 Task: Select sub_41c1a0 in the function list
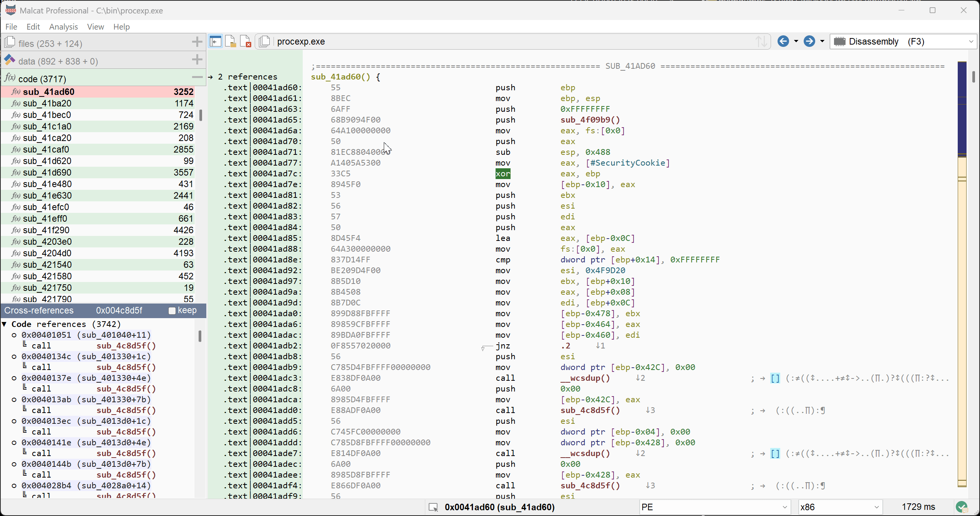click(x=98, y=126)
